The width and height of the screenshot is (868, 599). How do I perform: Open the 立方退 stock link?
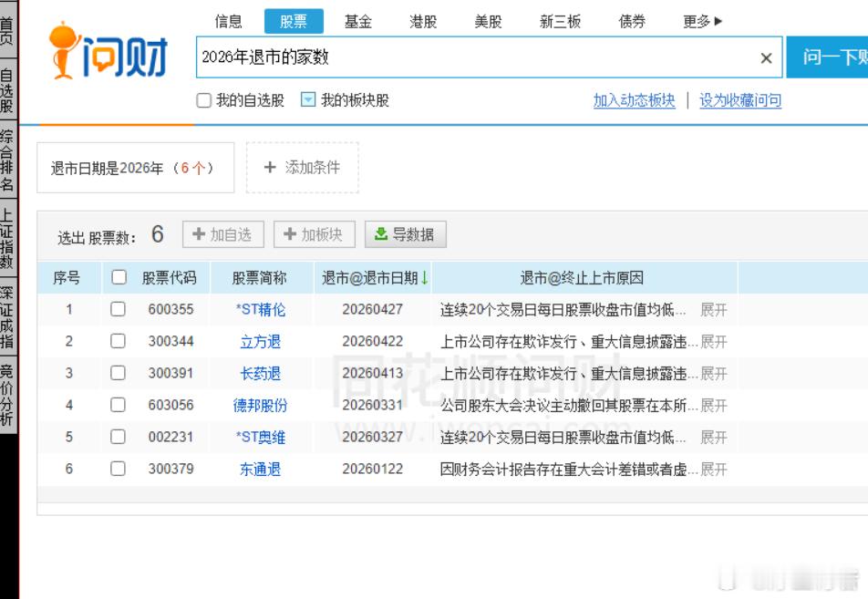tap(260, 342)
